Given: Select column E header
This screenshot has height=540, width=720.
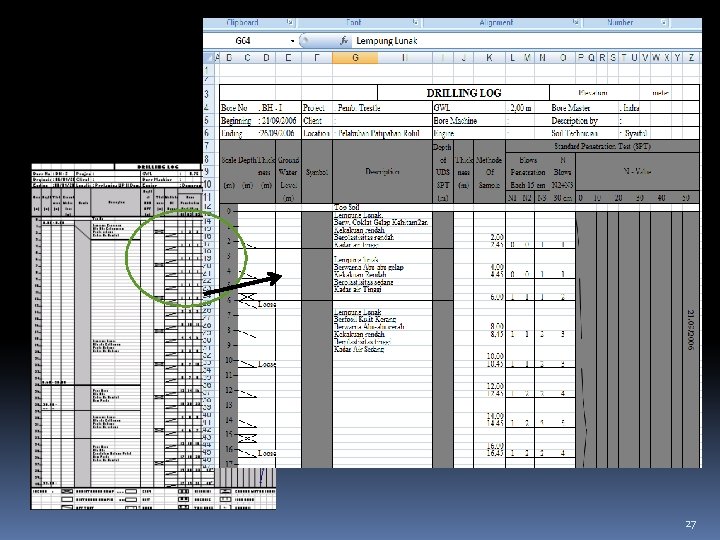Looking at the screenshot, I should tap(288, 57).
